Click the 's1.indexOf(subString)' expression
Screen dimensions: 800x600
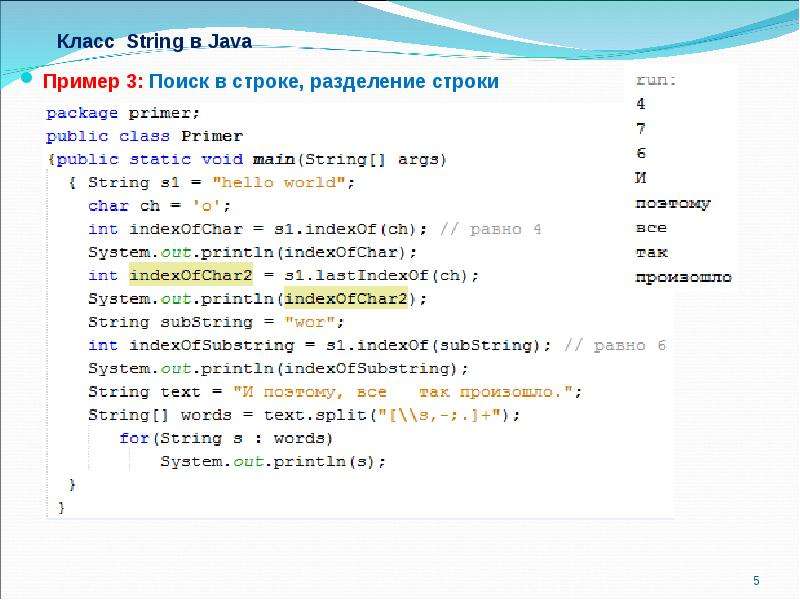(x=433, y=345)
